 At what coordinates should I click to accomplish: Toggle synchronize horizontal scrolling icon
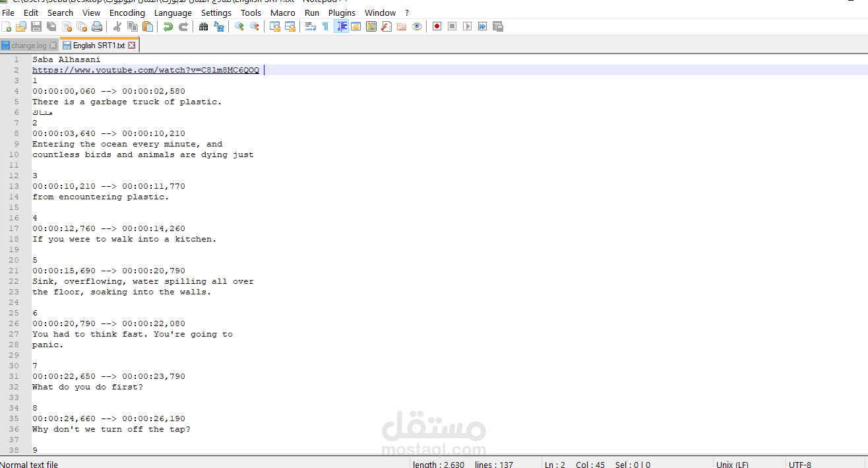pos(290,26)
